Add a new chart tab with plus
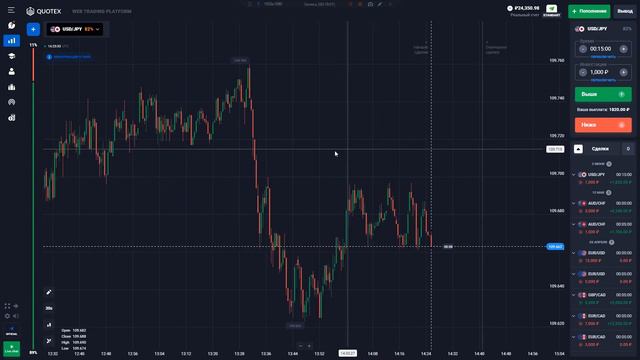Screen dimensions: 640x360 33,29
